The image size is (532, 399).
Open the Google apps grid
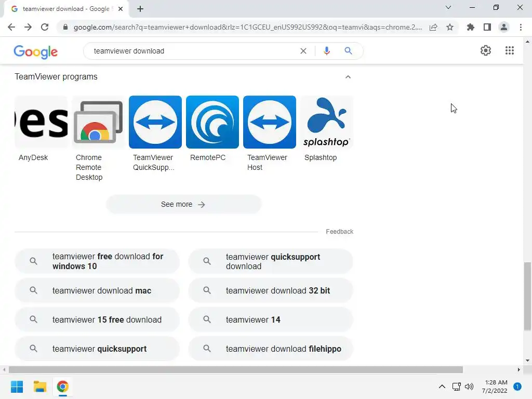pyautogui.click(x=510, y=50)
